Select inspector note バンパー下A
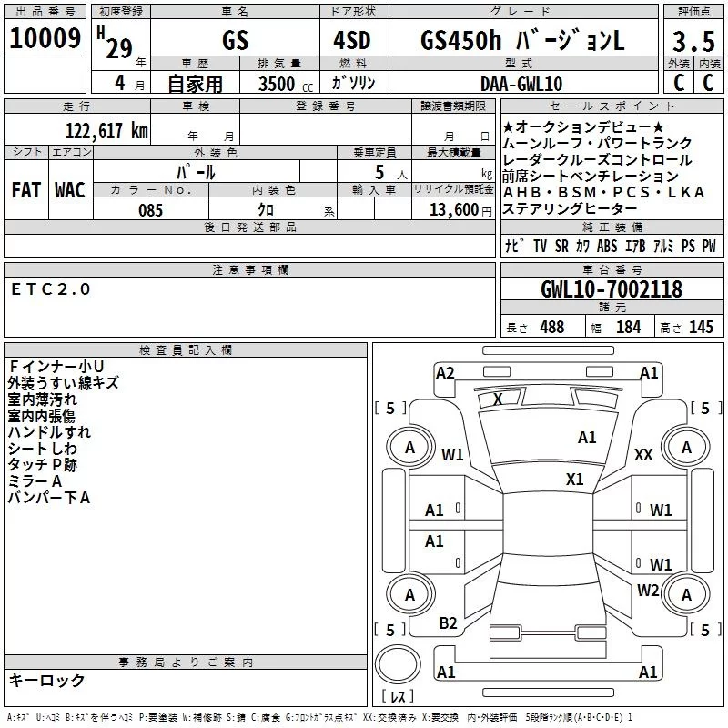728x728 pixels. pos(49,498)
